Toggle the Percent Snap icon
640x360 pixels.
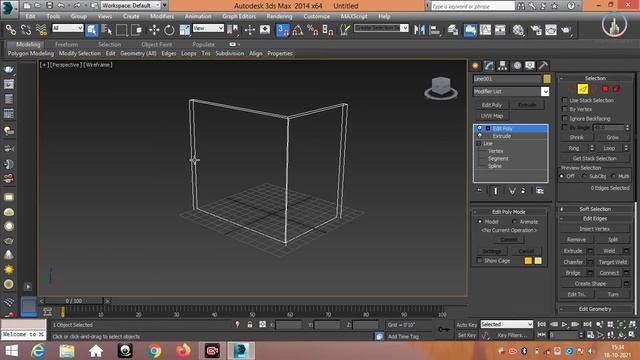click(313, 30)
